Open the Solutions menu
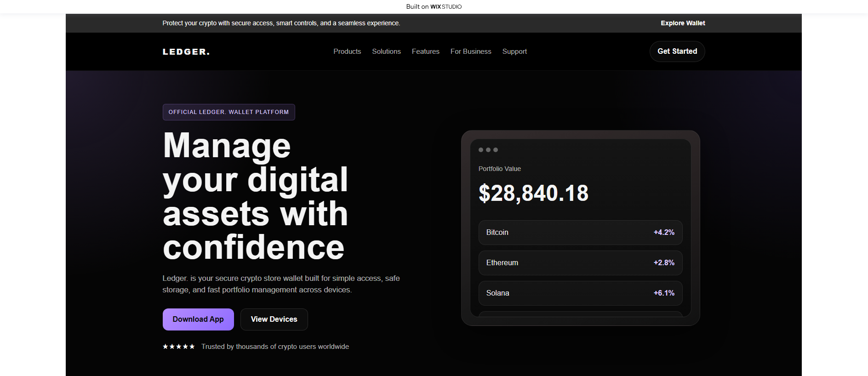The image size is (868, 376). click(386, 51)
